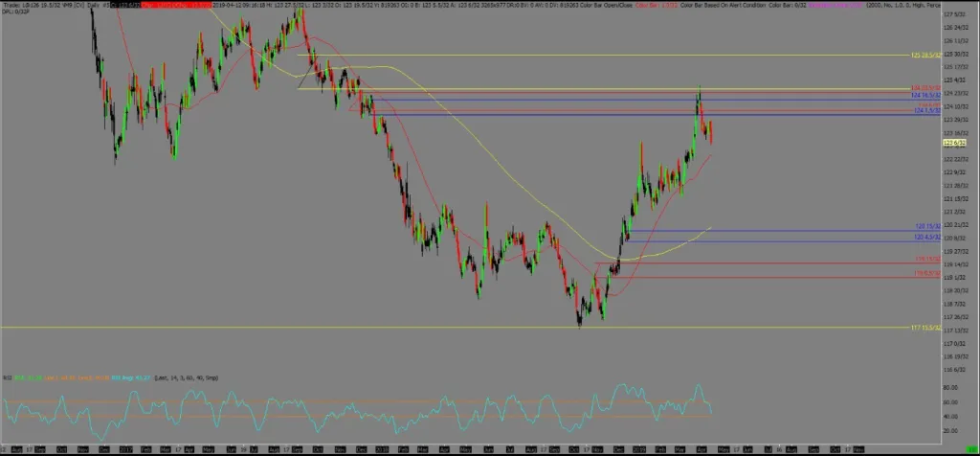The height and width of the screenshot is (456, 980).
Task: Select the highlighted last price 123 6/32
Action: [x=954, y=144]
